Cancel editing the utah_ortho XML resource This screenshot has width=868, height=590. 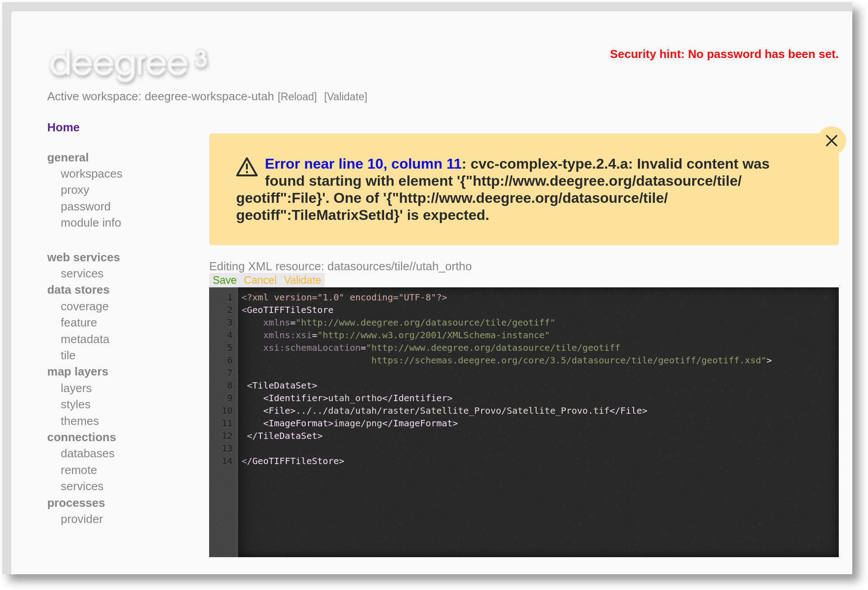coord(260,280)
